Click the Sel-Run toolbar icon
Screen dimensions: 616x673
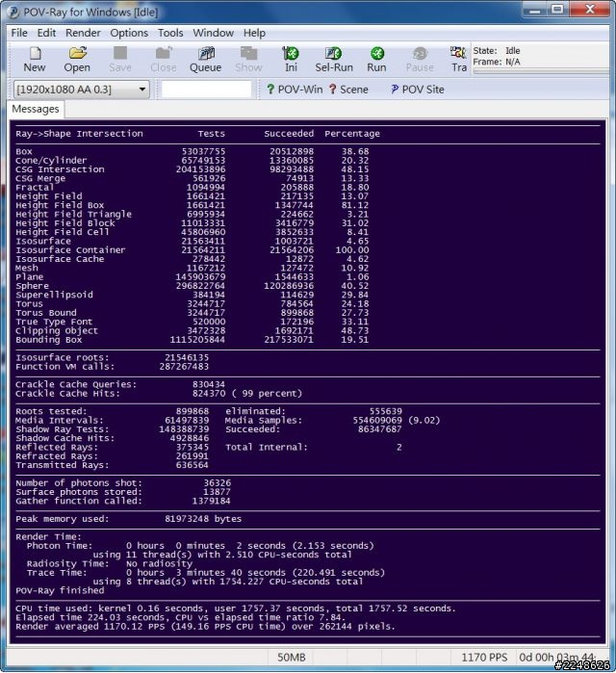(x=334, y=60)
